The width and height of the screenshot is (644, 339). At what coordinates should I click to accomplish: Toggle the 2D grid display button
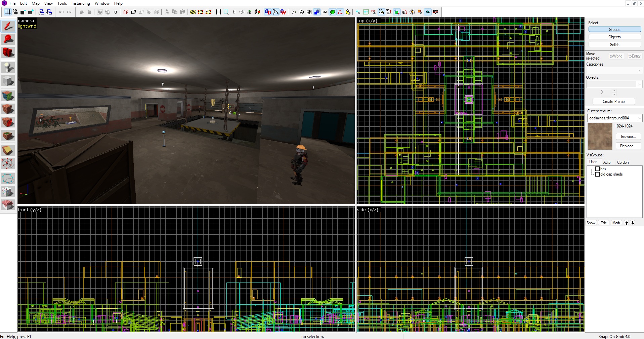pyautogui.click(x=7, y=12)
